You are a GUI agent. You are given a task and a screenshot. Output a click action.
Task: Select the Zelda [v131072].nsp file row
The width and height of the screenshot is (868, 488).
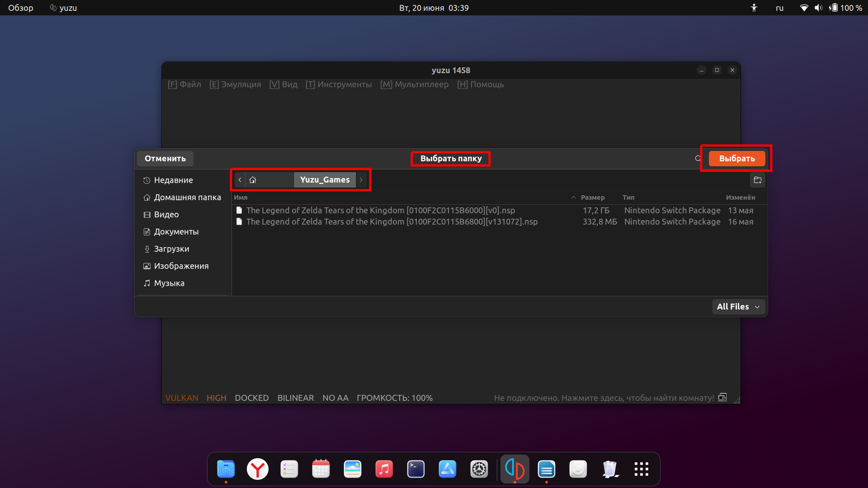500,221
